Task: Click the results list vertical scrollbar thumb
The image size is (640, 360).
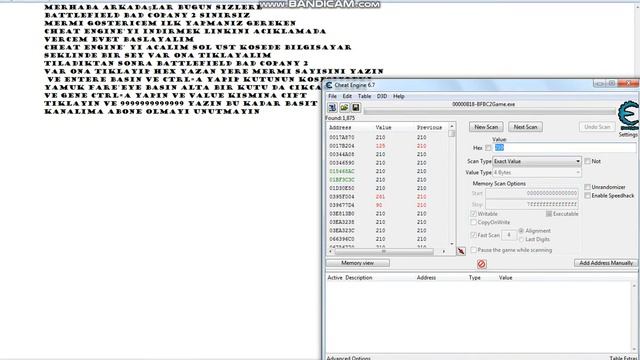Action: point(451,133)
